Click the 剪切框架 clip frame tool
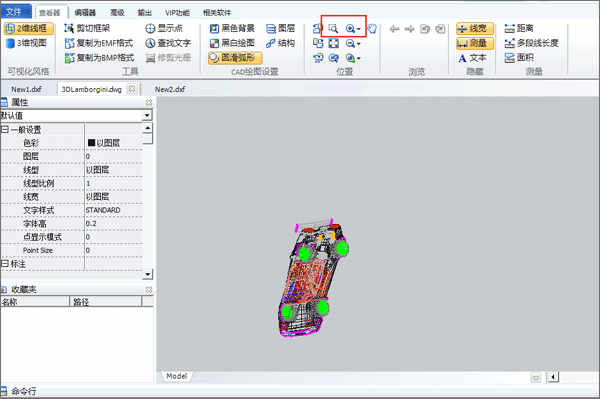This screenshot has width=600, height=399. tap(87, 28)
